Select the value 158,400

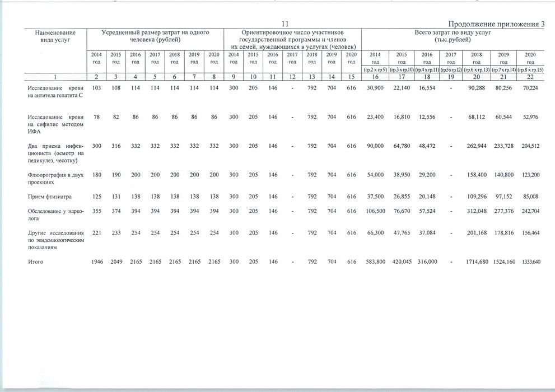(477, 175)
